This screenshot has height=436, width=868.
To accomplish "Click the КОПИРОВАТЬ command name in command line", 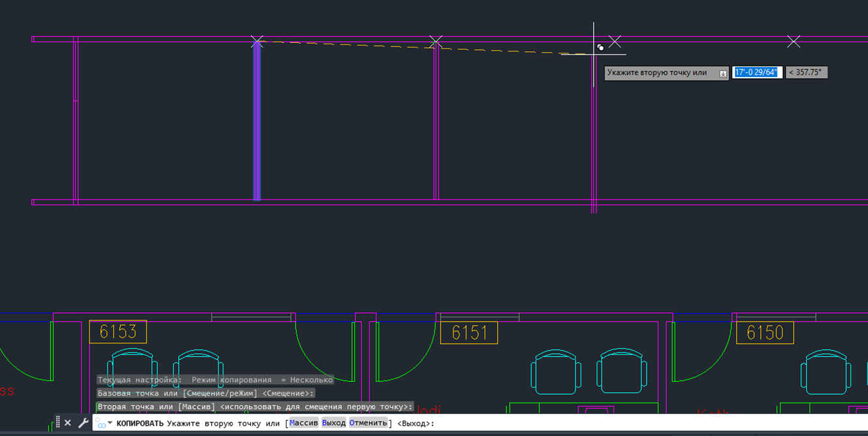I will pos(140,423).
